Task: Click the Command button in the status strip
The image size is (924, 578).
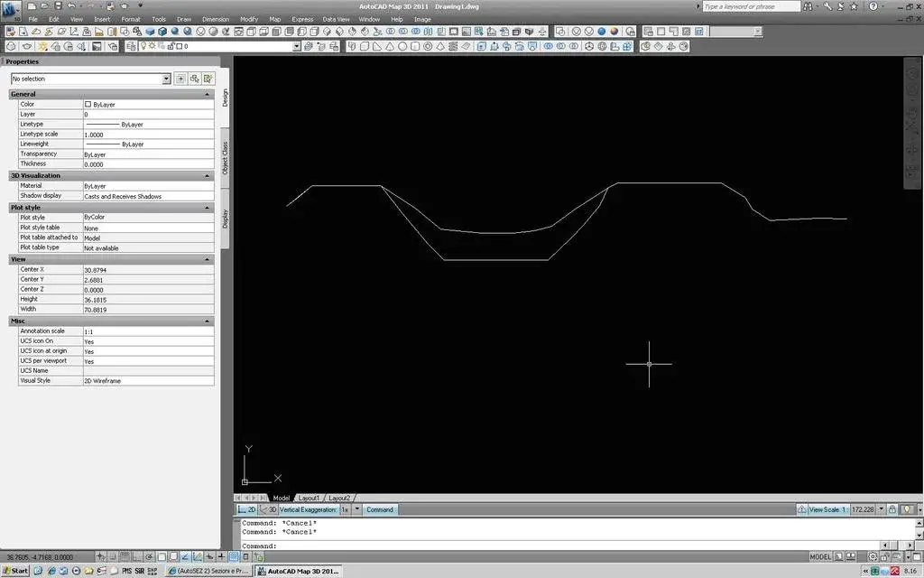Action: 380,509
